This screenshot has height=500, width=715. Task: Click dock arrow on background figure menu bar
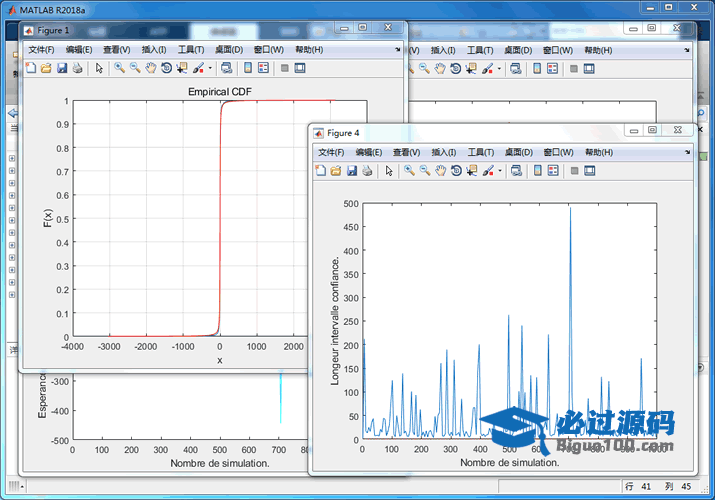687,50
